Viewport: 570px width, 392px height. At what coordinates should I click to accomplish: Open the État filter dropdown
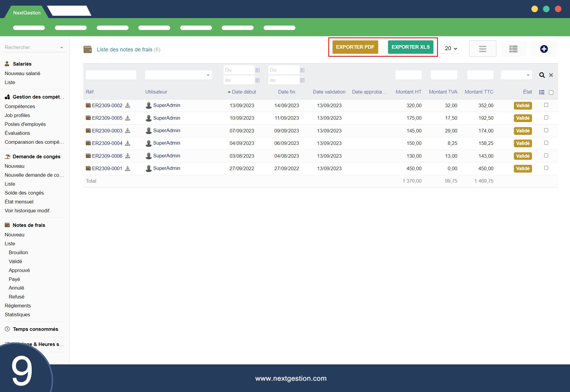[x=516, y=75]
